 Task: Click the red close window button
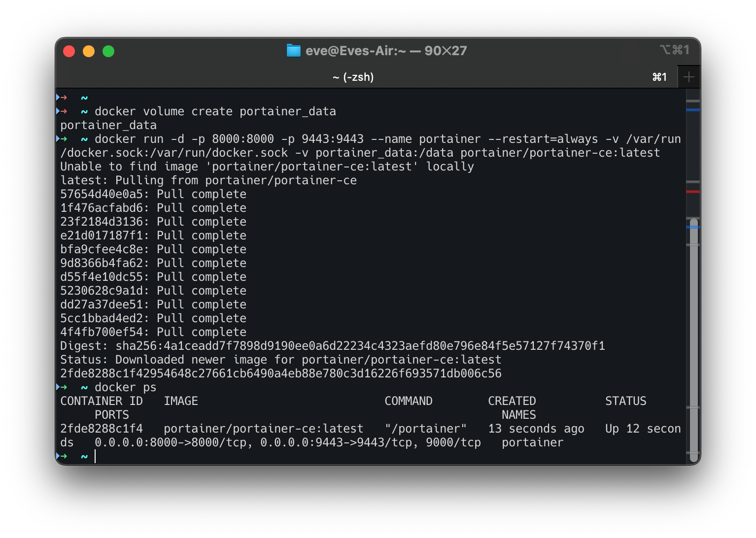tap(69, 51)
